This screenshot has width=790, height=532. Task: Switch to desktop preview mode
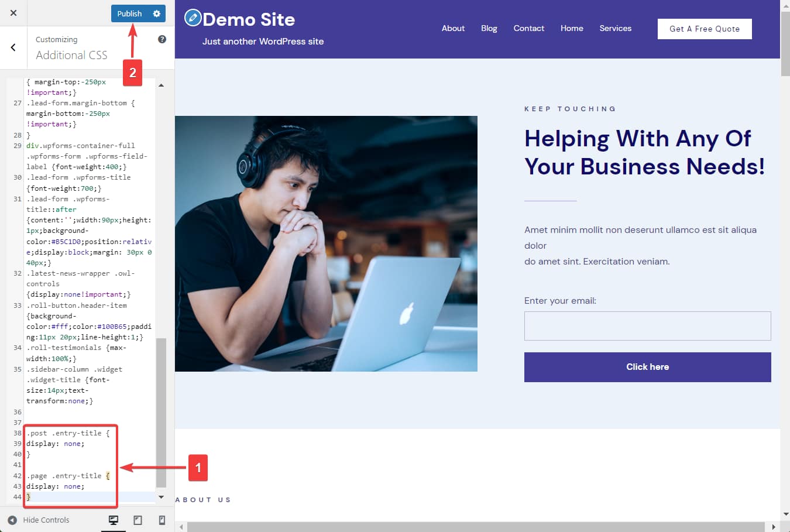[114, 520]
